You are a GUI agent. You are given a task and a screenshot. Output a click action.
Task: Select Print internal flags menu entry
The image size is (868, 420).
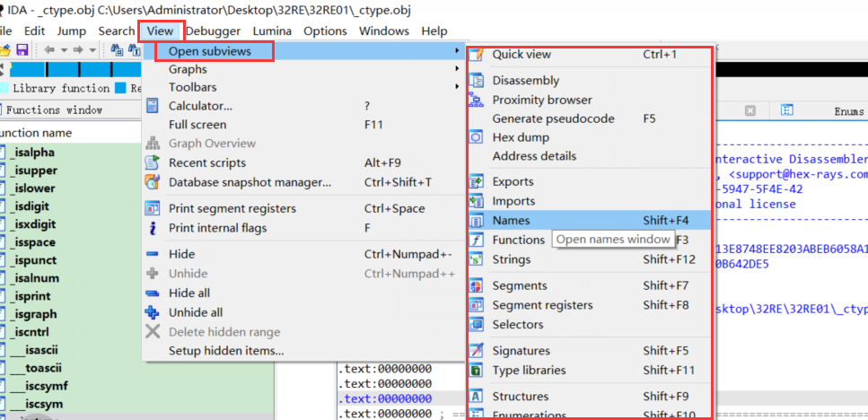(x=217, y=228)
